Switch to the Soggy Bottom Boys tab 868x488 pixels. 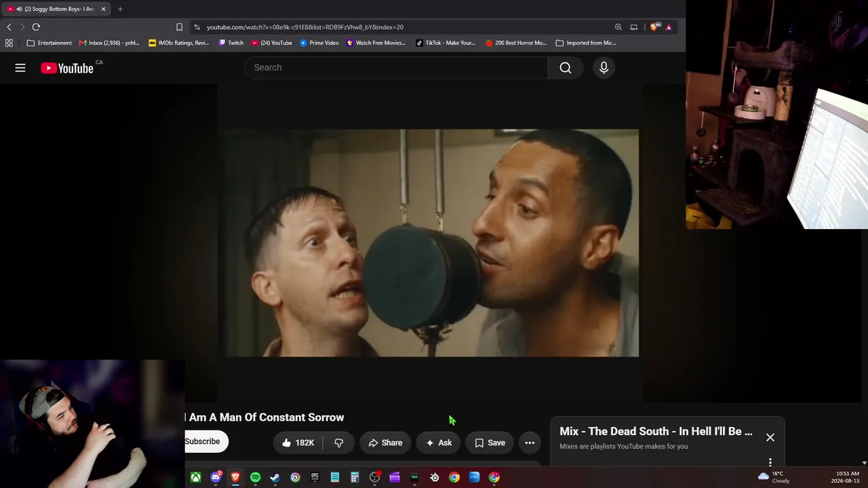pos(56,9)
